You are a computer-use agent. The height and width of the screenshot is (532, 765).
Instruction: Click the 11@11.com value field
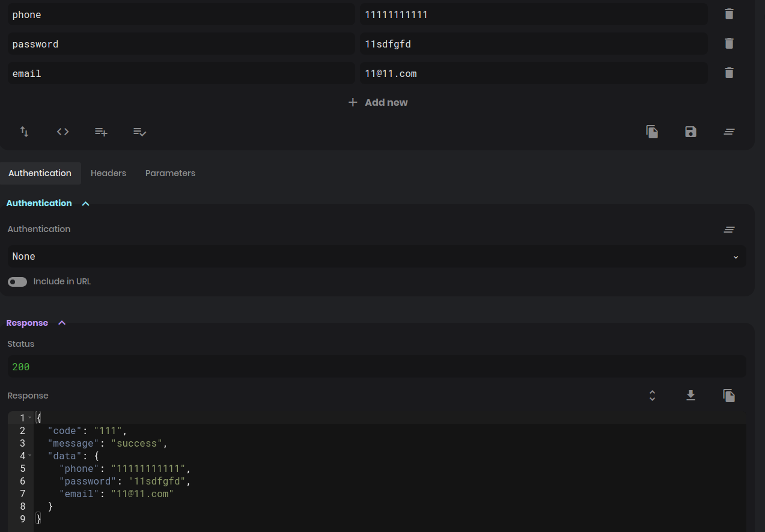pos(534,73)
